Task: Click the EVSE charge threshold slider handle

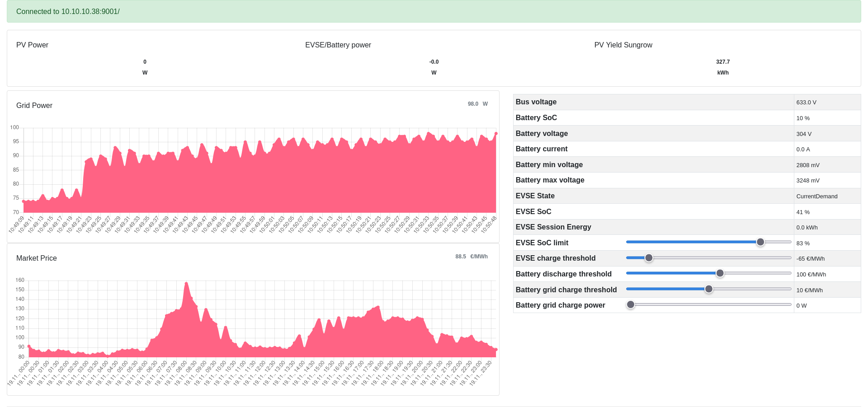Action: [649, 258]
